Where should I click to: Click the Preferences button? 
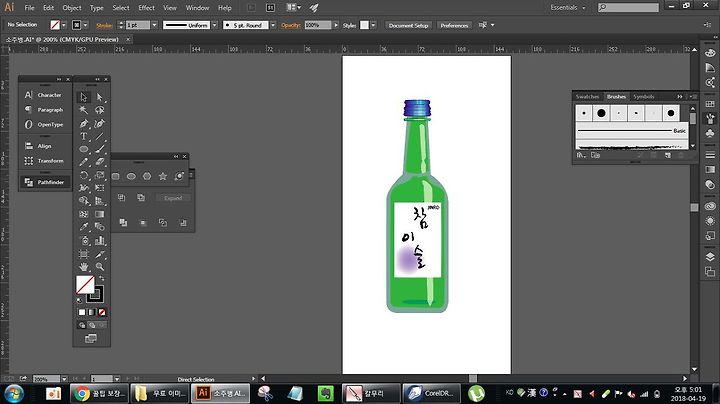[454, 25]
